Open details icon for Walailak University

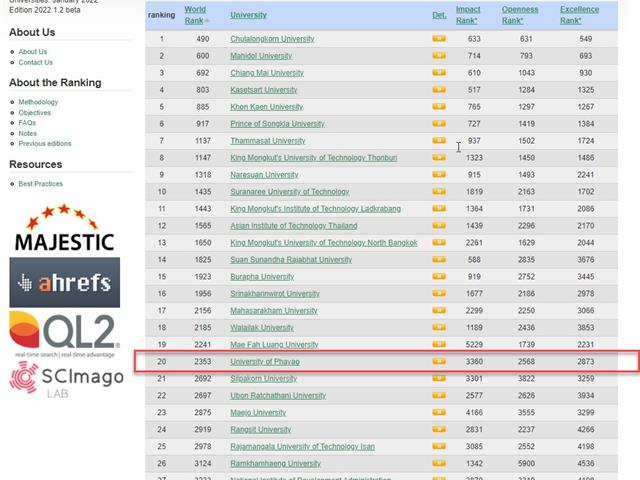coord(439,328)
